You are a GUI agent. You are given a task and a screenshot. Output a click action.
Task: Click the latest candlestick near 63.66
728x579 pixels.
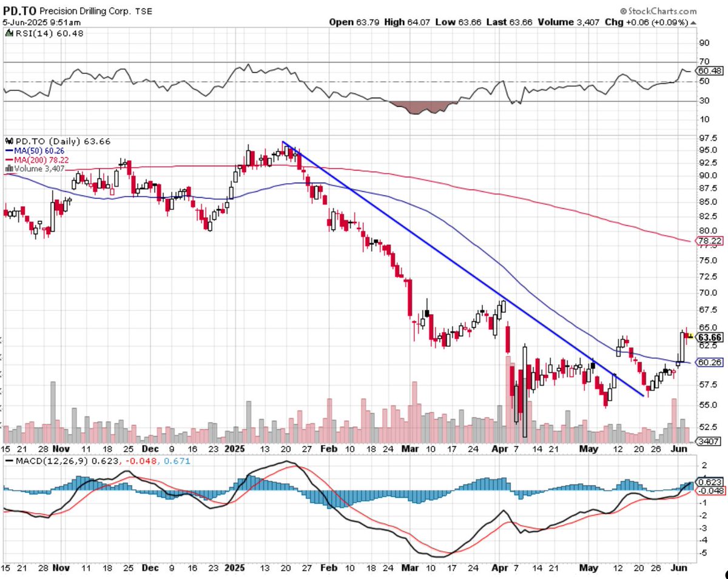[x=690, y=335]
